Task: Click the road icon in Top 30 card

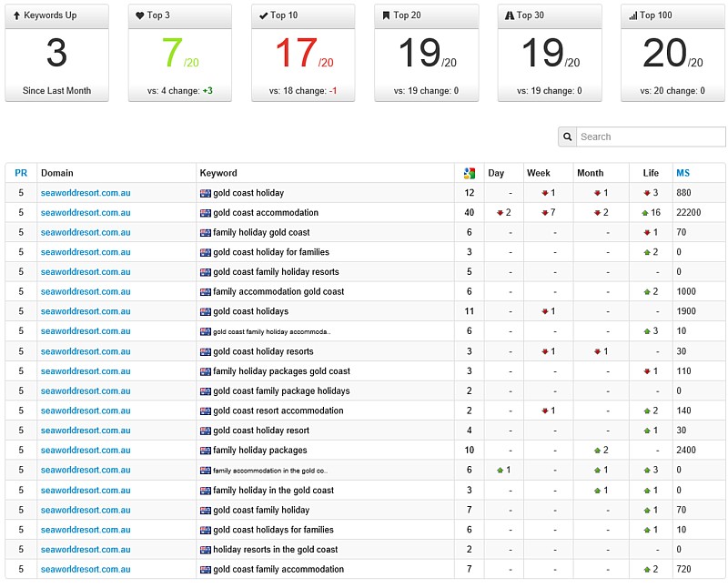Action: click(510, 15)
